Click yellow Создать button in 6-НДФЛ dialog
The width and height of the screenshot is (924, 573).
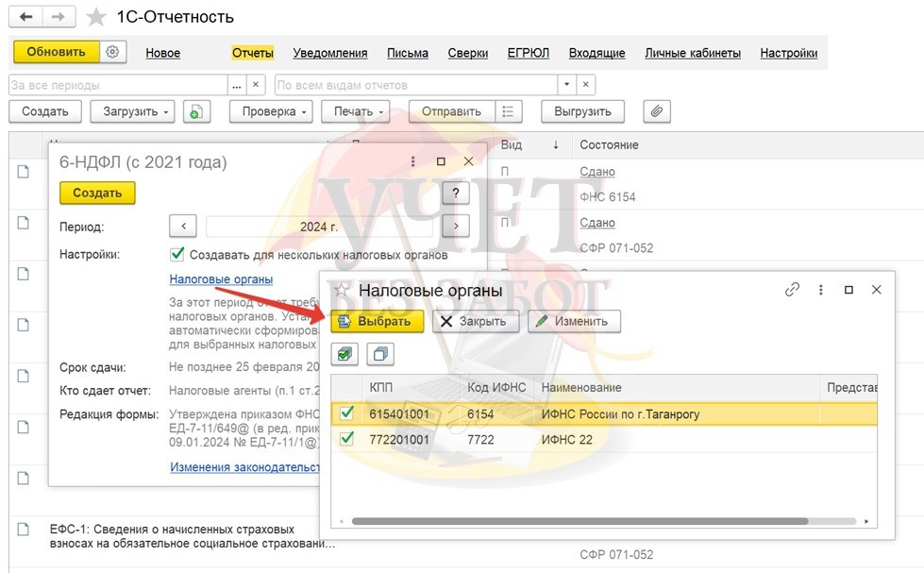coord(97,193)
